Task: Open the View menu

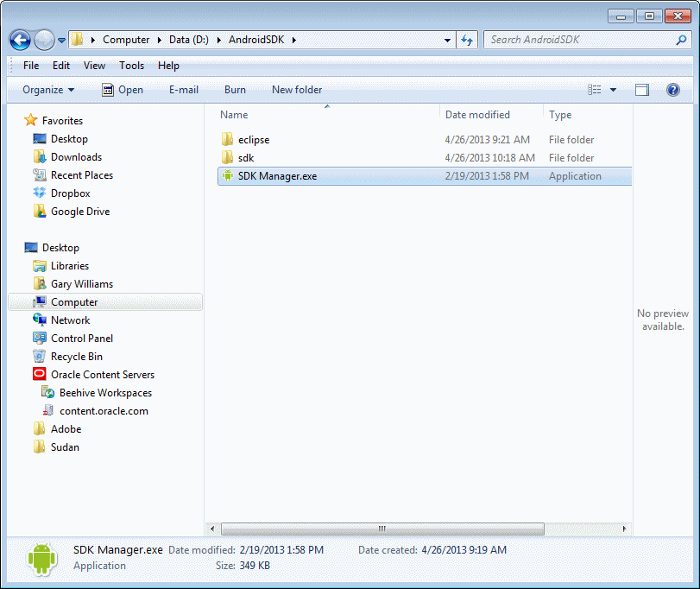Action: point(94,66)
